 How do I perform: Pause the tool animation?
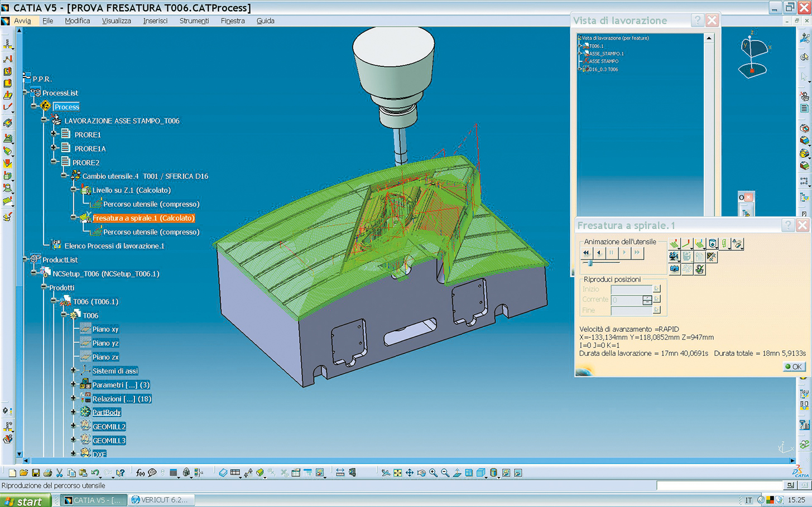tap(612, 253)
